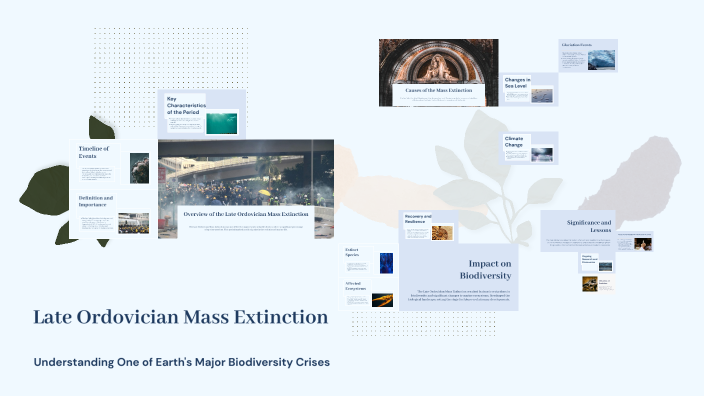Open the 'Causes of the Mass Extinction' topic

[439, 73]
